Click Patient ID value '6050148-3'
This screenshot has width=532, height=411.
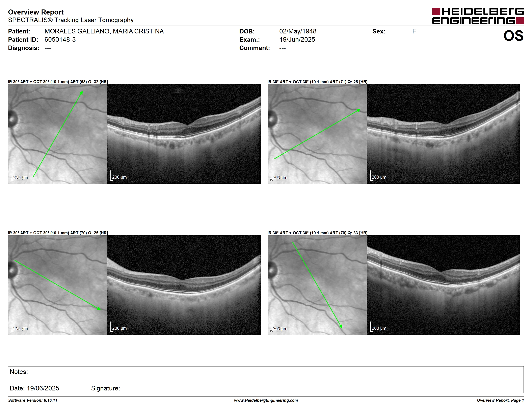(60, 39)
